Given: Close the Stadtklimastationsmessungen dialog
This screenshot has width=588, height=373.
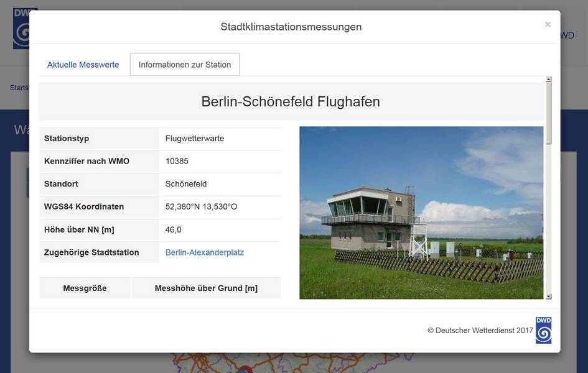Looking at the screenshot, I should coord(548,24).
